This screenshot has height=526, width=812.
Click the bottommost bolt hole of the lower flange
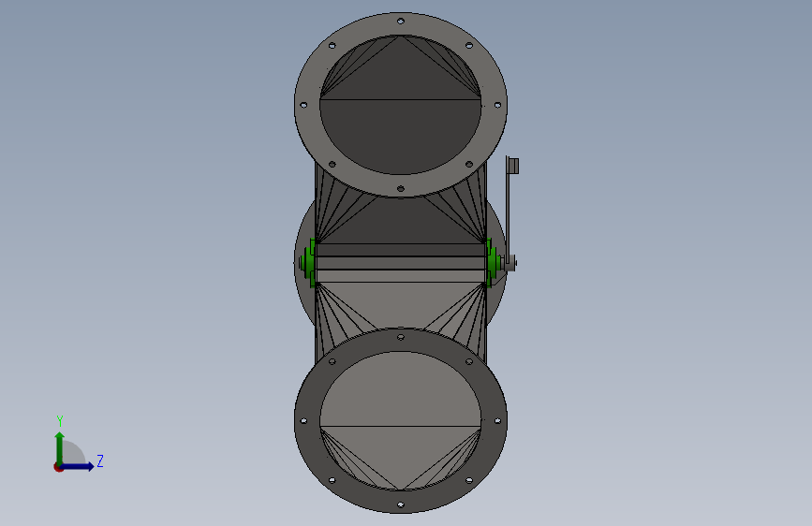(400, 504)
